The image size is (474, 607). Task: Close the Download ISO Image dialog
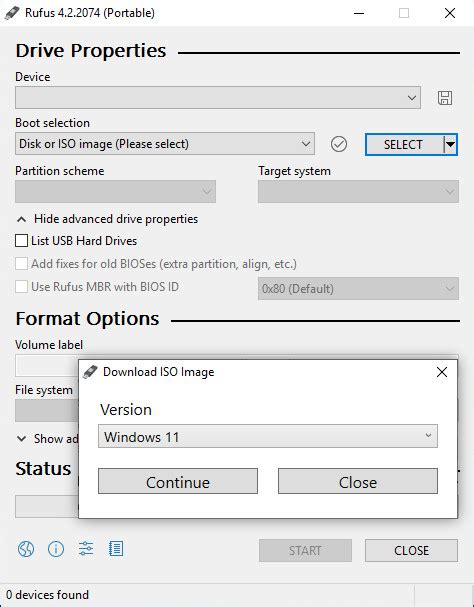(x=442, y=372)
